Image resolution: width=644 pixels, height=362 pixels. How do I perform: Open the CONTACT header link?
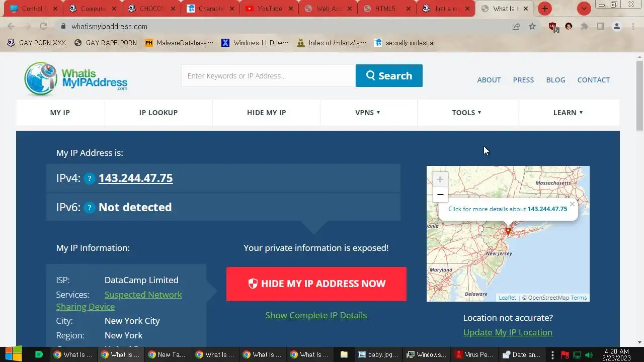click(x=593, y=80)
